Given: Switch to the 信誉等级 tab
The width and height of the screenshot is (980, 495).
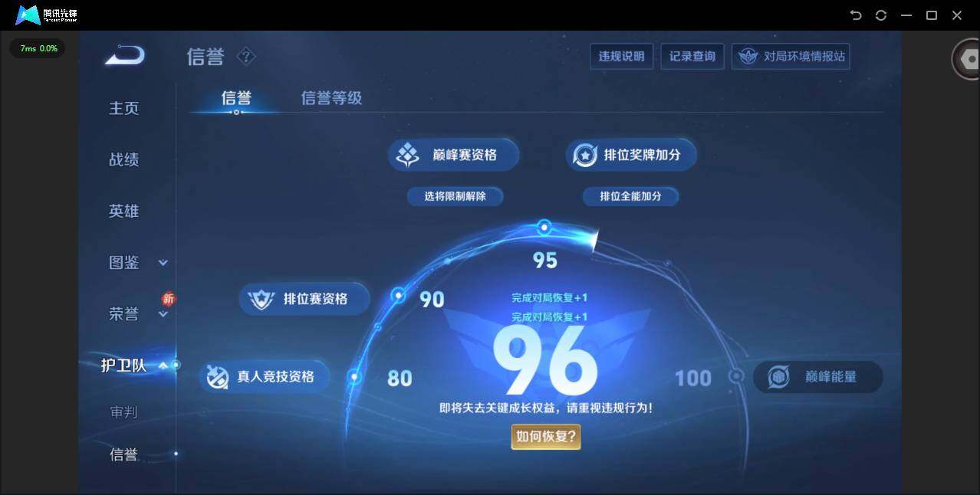Looking at the screenshot, I should [331, 98].
